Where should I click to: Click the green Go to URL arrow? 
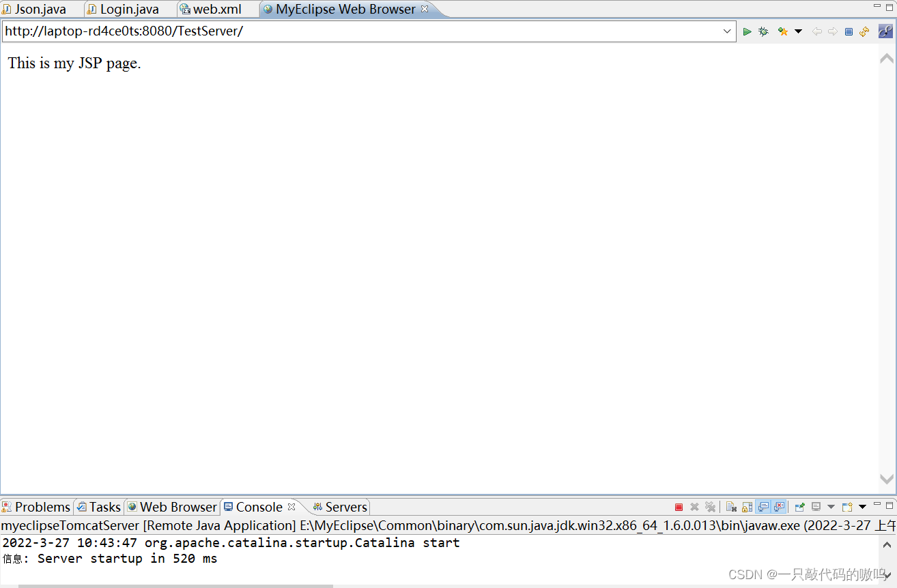pos(747,31)
